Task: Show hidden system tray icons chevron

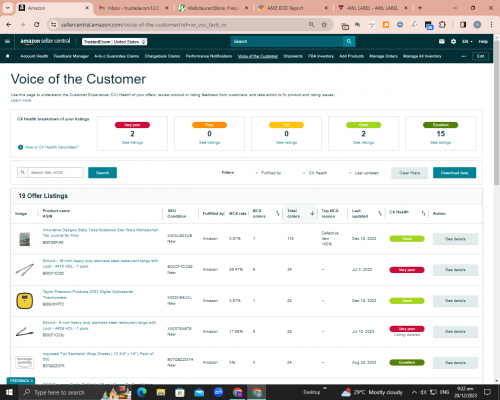Action: point(414,392)
